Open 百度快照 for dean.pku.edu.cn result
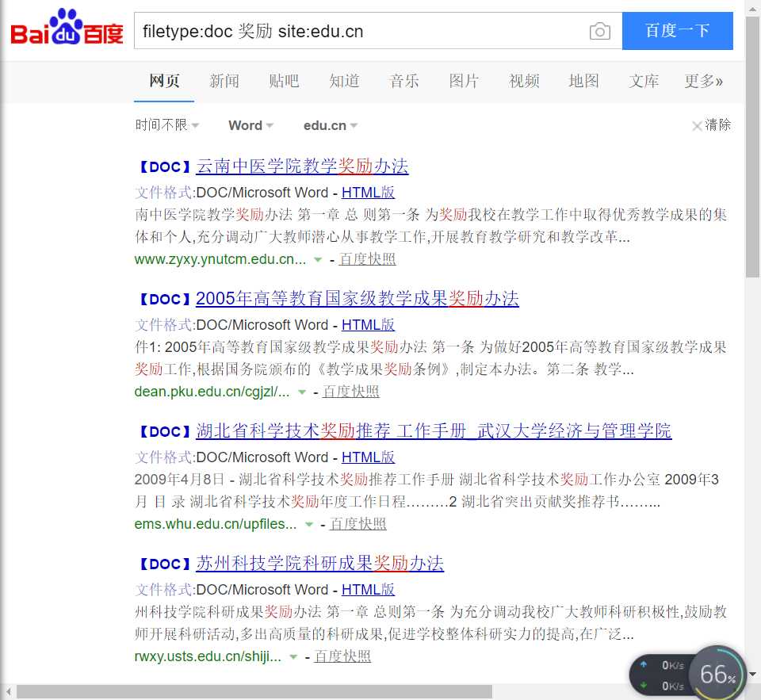Screen dimensions: 761x700 [x=351, y=392]
